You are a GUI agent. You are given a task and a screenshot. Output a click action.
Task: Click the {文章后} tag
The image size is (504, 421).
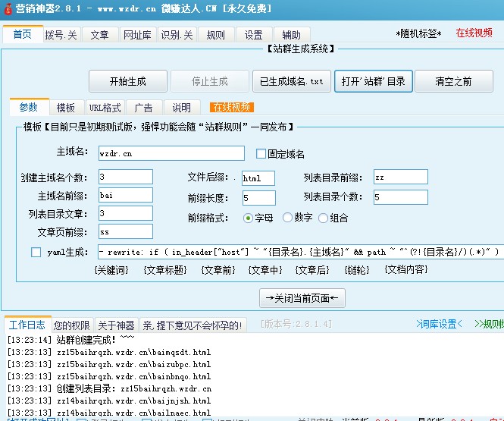(x=312, y=270)
